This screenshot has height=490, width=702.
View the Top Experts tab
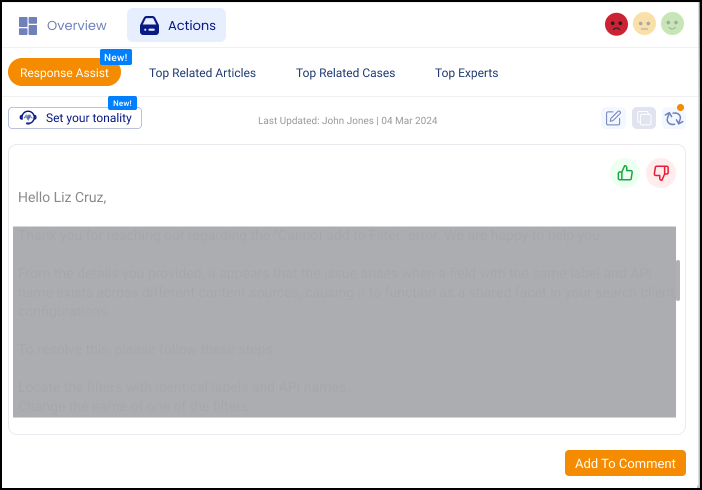[466, 73]
